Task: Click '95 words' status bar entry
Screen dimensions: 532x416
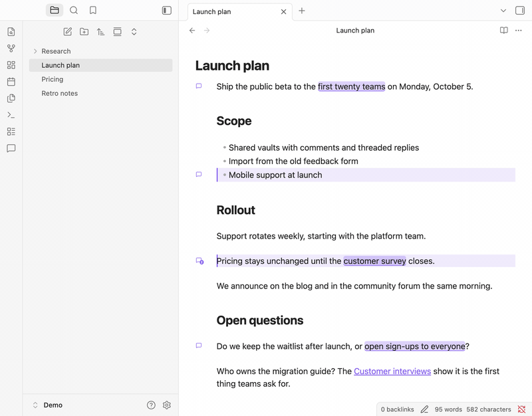Action: pos(448,409)
